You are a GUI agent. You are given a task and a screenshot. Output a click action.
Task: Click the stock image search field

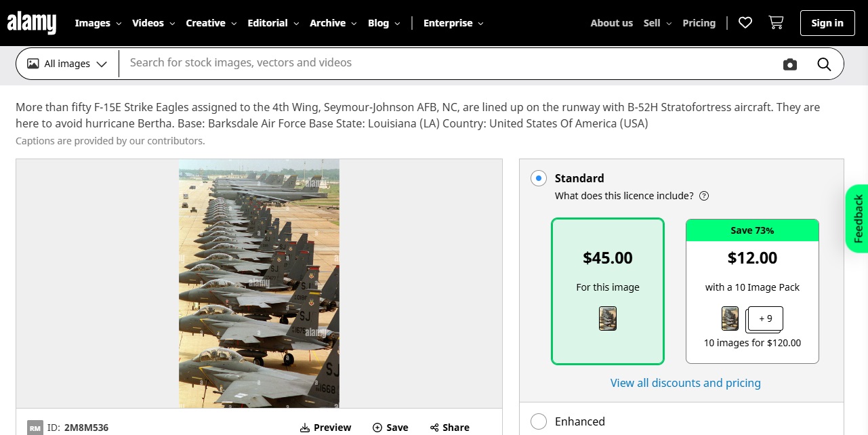tap(447, 63)
